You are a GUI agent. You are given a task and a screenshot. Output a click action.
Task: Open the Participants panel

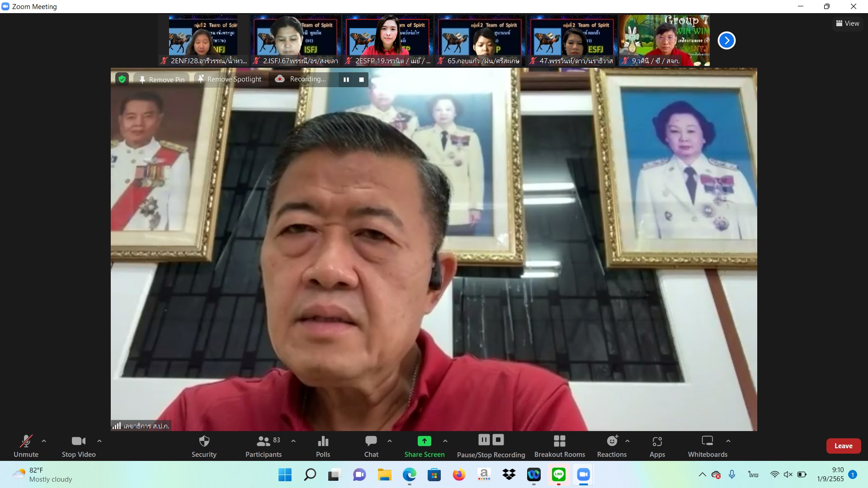(263, 446)
